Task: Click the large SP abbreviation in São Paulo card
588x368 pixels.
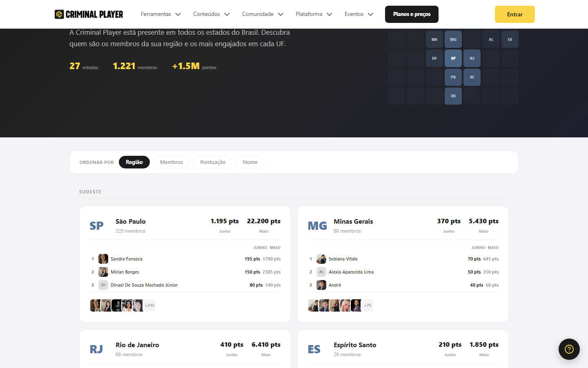Action: (x=97, y=226)
